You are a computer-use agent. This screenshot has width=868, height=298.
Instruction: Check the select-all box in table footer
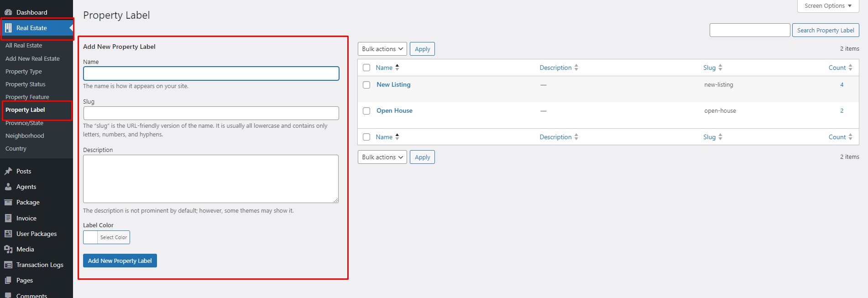tap(366, 137)
